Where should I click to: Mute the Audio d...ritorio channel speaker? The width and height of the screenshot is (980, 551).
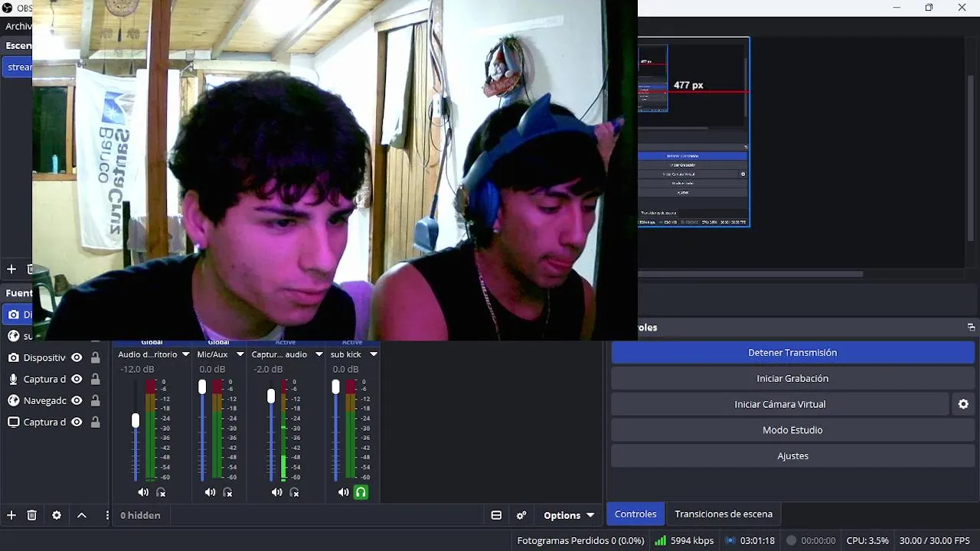pyautogui.click(x=143, y=492)
